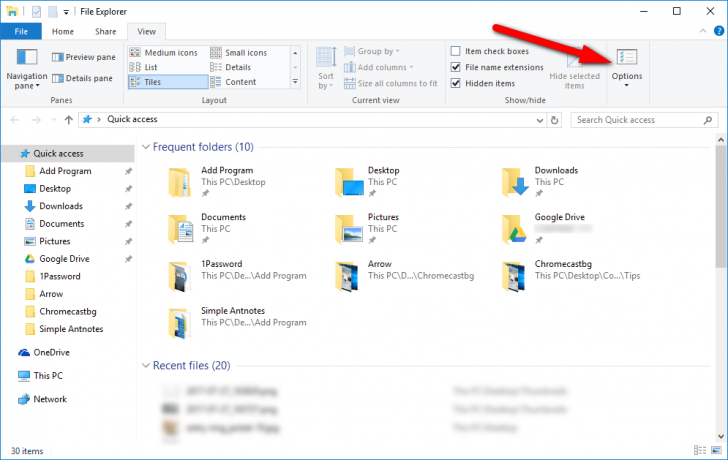Switch to large thumbnails view in status bar
The image size is (728, 460).
tap(716, 450)
